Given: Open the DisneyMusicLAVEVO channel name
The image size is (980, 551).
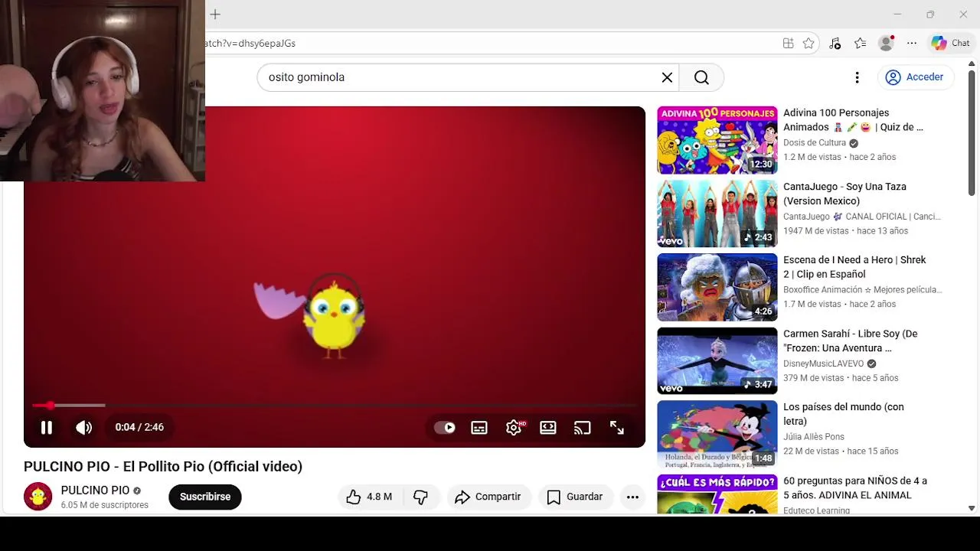Looking at the screenshot, I should coord(823,364).
